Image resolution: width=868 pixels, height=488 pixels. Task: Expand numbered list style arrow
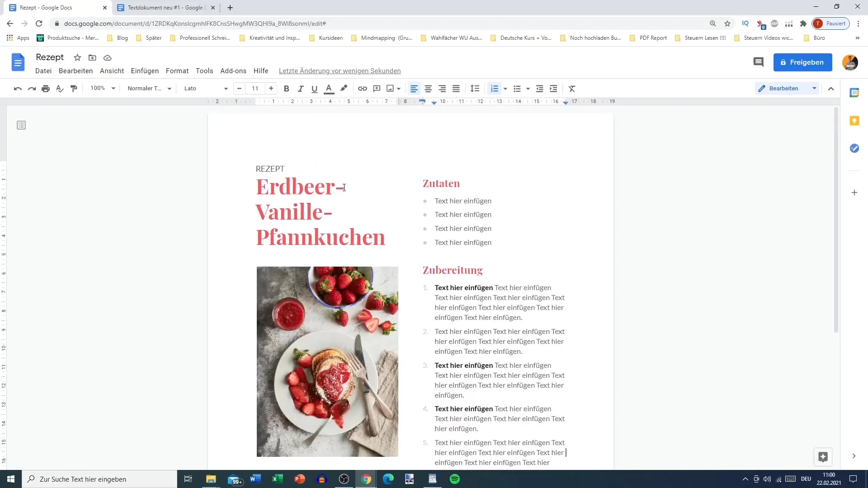point(505,89)
